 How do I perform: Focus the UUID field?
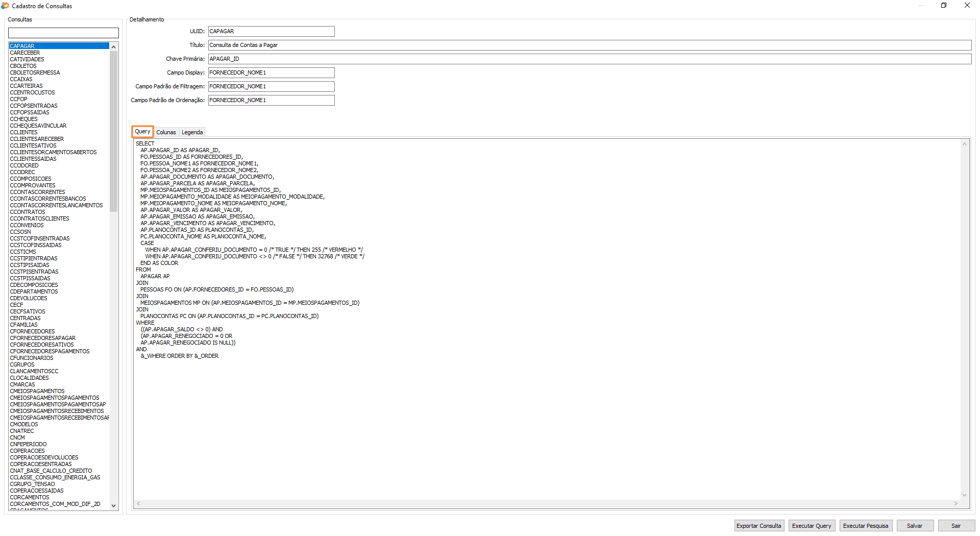271,32
